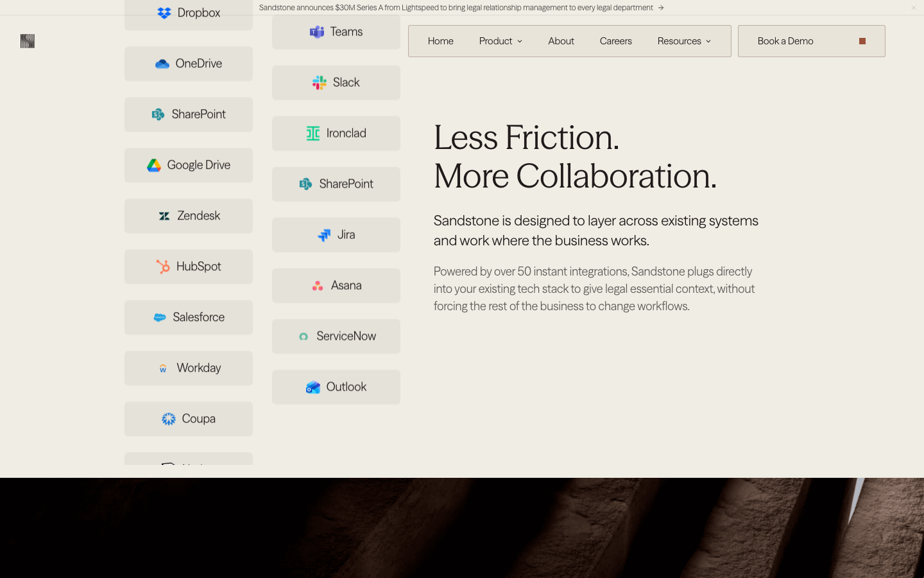924x578 pixels.
Task: Click the Book a Demo button
Action: point(812,41)
